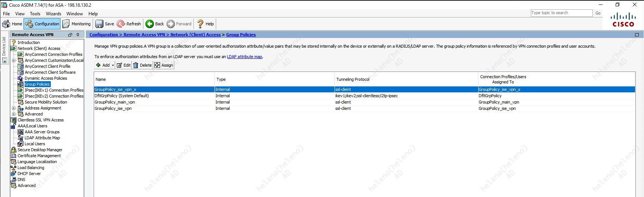
Task: Open the Add button dropdown arrow
Action: coord(113,65)
